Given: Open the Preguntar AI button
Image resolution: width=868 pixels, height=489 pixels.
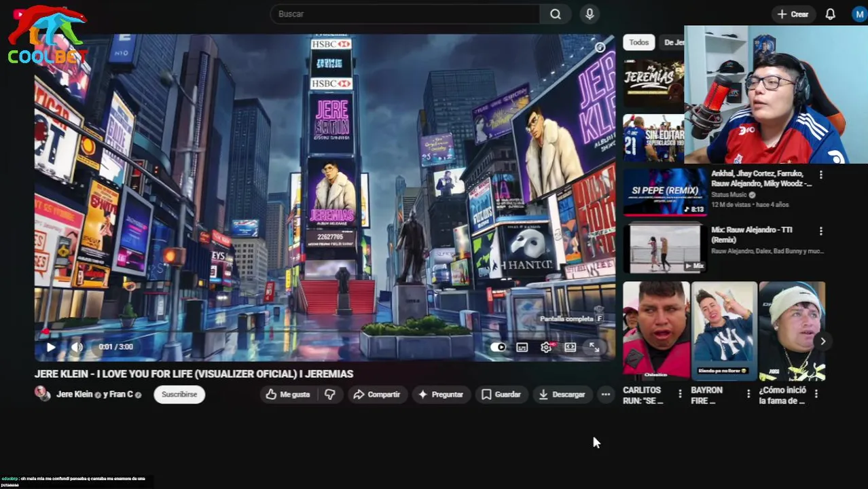Looking at the screenshot, I should click(x=441, y=395).
